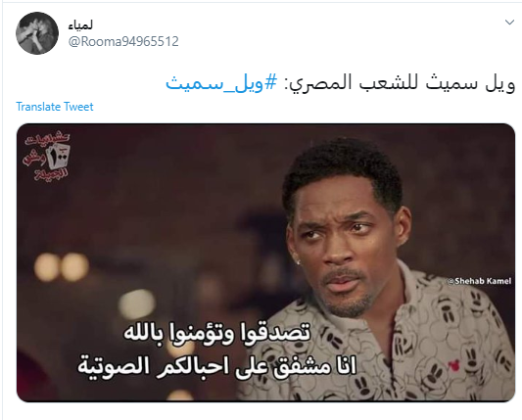Click the @Shehab Kamel credit text

(479, 281)
